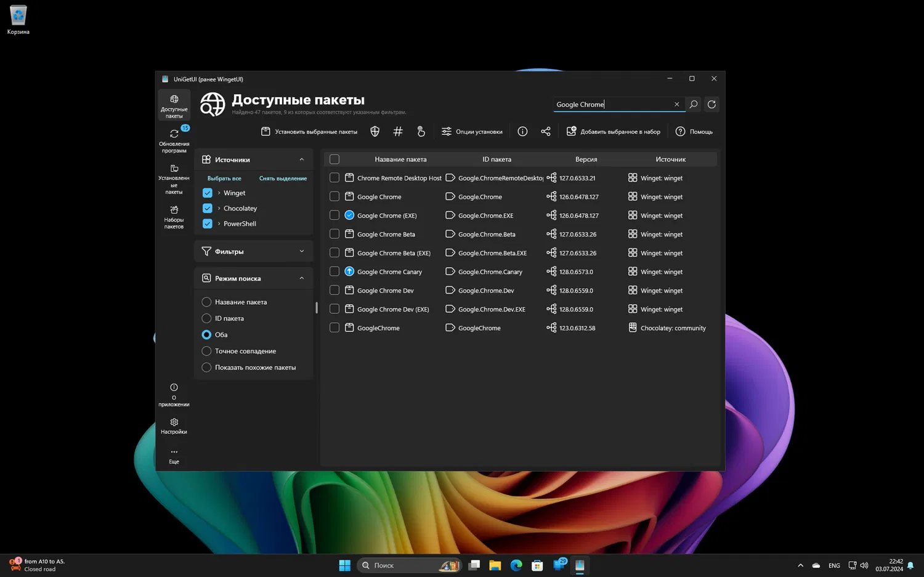Expand the Фильтры section
This screenshot has width=924, height=577.
[x=301, y=251]
